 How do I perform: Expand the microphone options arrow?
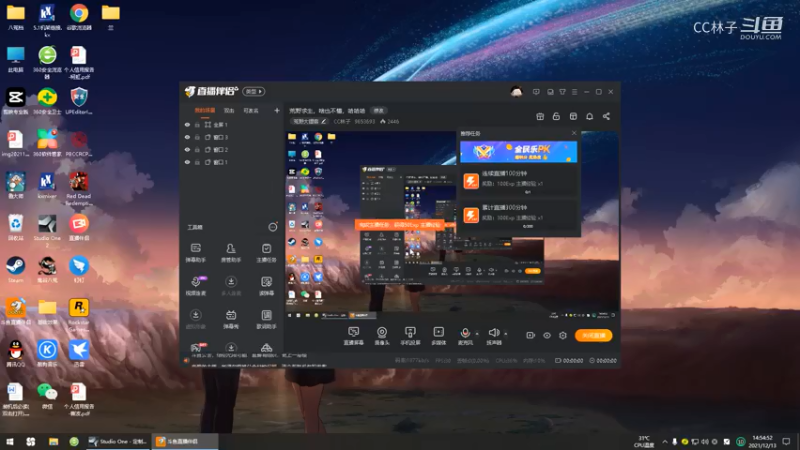pos(477,334)
